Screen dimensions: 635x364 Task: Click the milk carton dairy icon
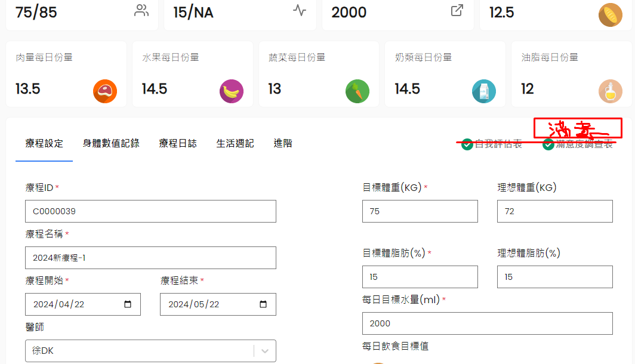pyautogui.click(x=484, y=91)
